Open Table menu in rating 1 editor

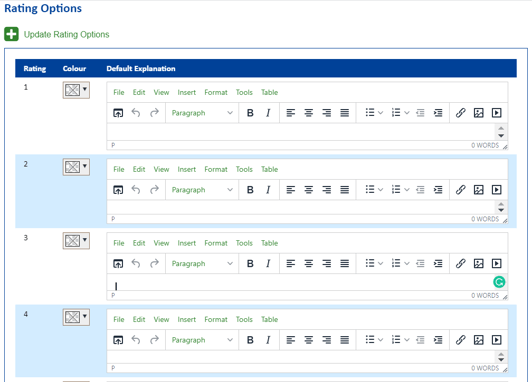coord(269,92)
